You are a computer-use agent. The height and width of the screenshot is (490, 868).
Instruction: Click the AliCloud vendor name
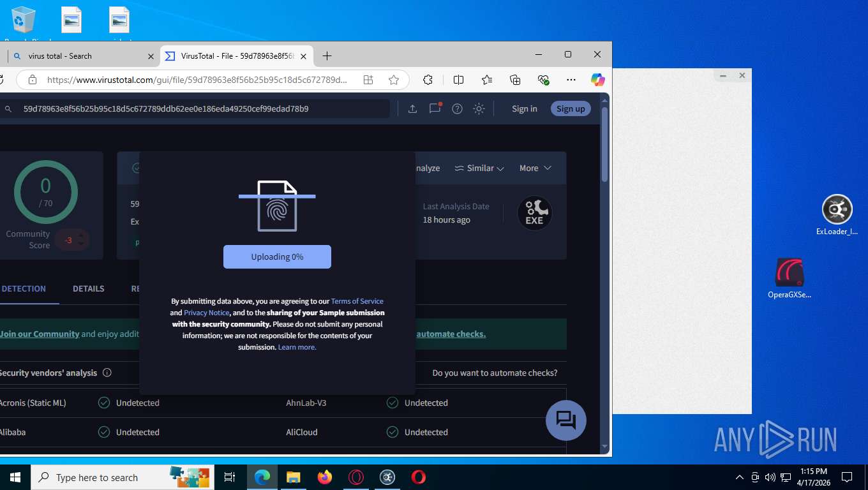[x=302, y=432]
